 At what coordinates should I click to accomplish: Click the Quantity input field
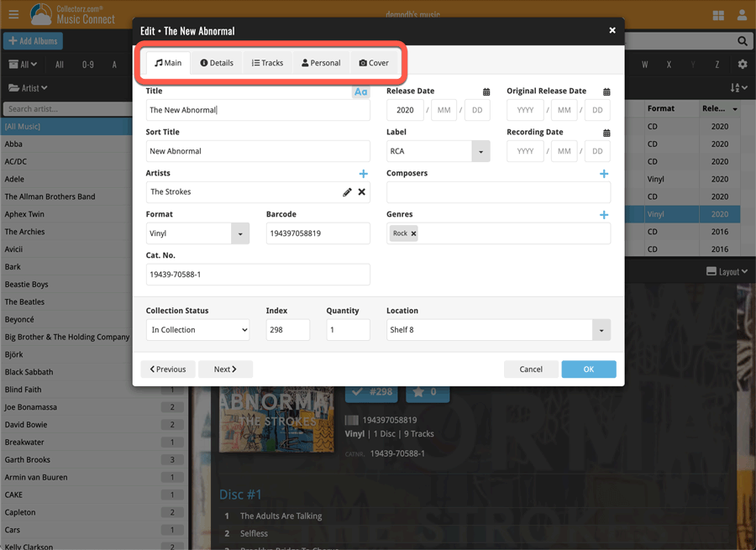pos(348,330)
